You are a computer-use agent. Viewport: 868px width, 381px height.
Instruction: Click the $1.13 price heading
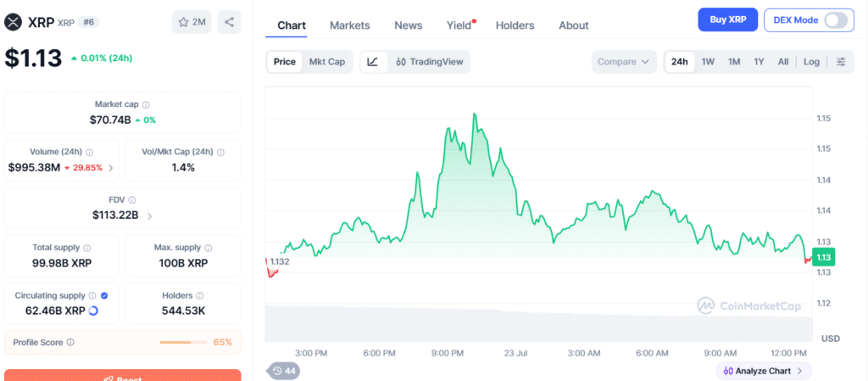[33, 59]
